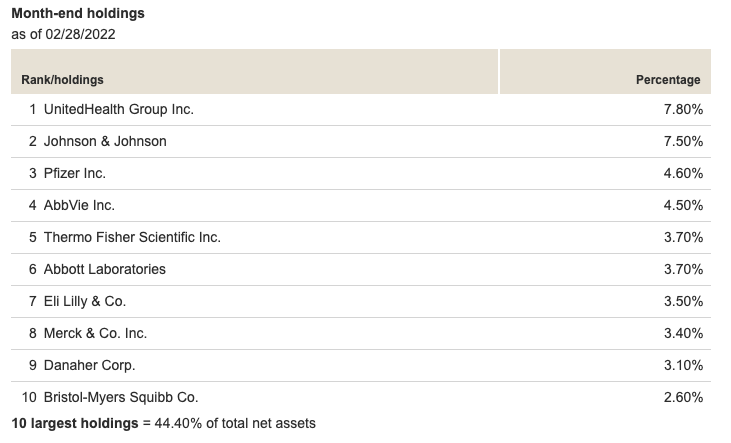Click the 7.50% percentage value

click(683, 141)
